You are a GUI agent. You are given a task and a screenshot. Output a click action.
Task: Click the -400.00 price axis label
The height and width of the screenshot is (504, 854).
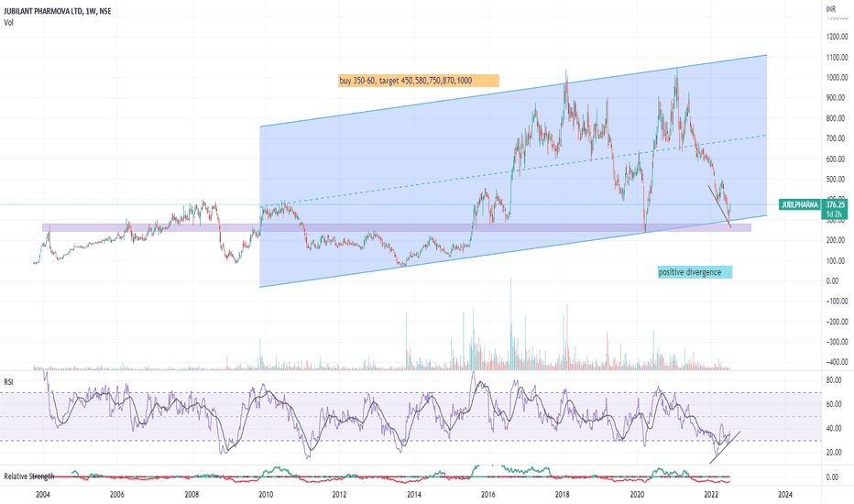[x=838, y=362]
